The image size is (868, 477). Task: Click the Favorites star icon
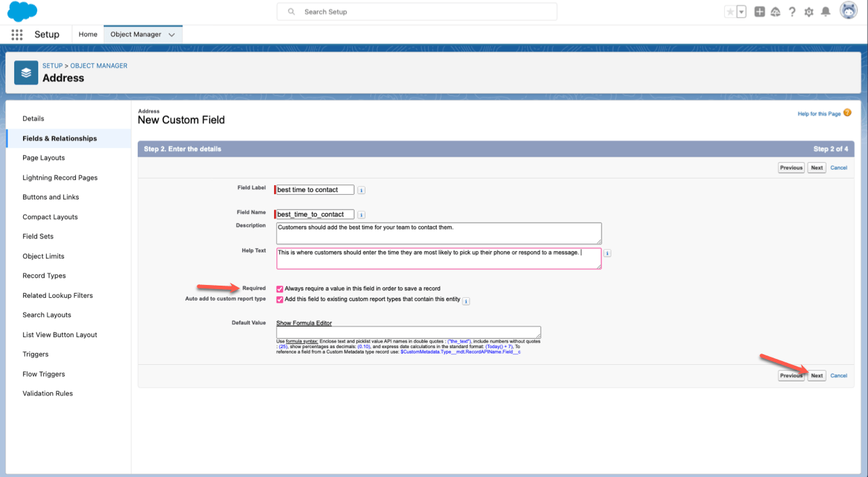coord(730,12)
